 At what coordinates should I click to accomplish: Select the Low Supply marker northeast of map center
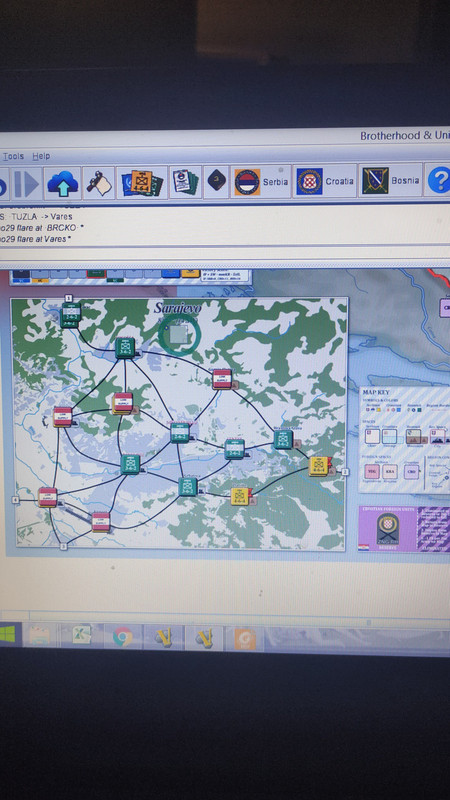(x=222, y=379)
